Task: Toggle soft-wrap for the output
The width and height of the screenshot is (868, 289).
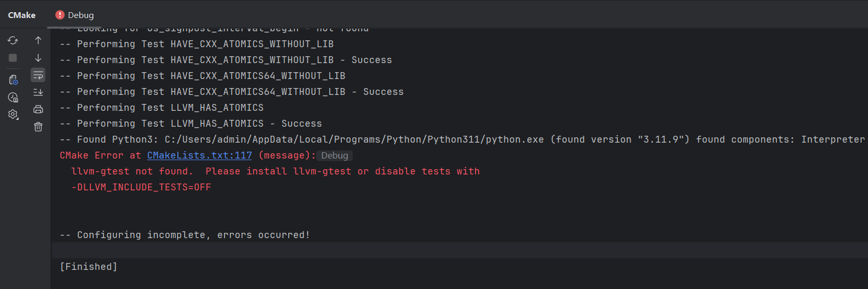Action: click(38, 75)
